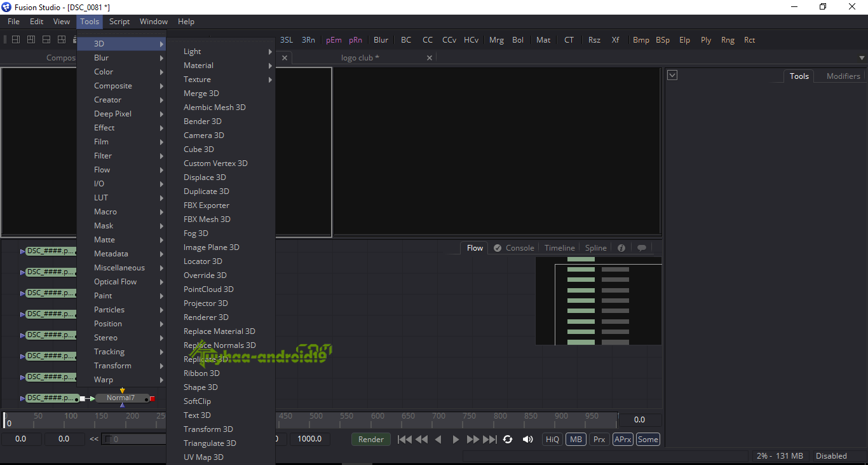Add the 3Rn renderer tool
This screenshot has width=868, height=465.
pyautogui.click(x=308, y=39)
